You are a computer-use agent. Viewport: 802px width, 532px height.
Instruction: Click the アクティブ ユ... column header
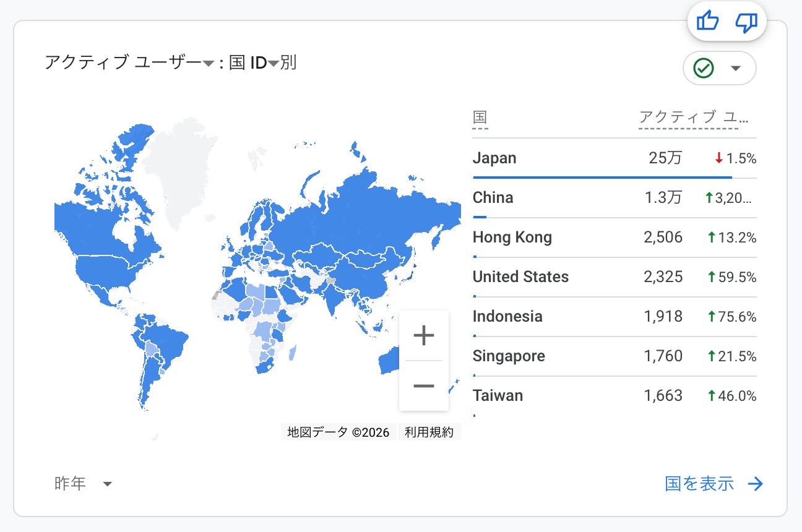pyautogui.click(x=688, y=117)
